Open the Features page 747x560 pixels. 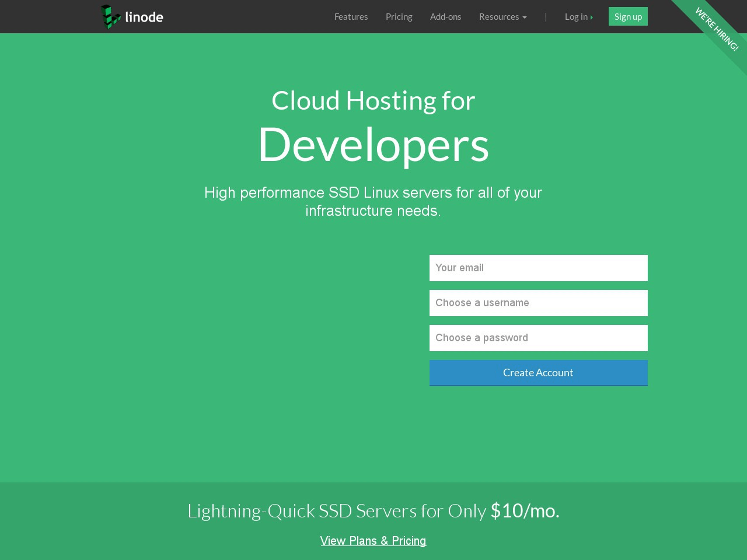[x=351, y=16]
